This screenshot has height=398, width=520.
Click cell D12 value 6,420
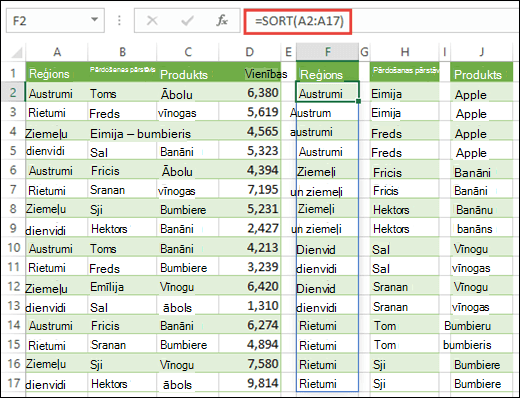[x=249, y=286]
